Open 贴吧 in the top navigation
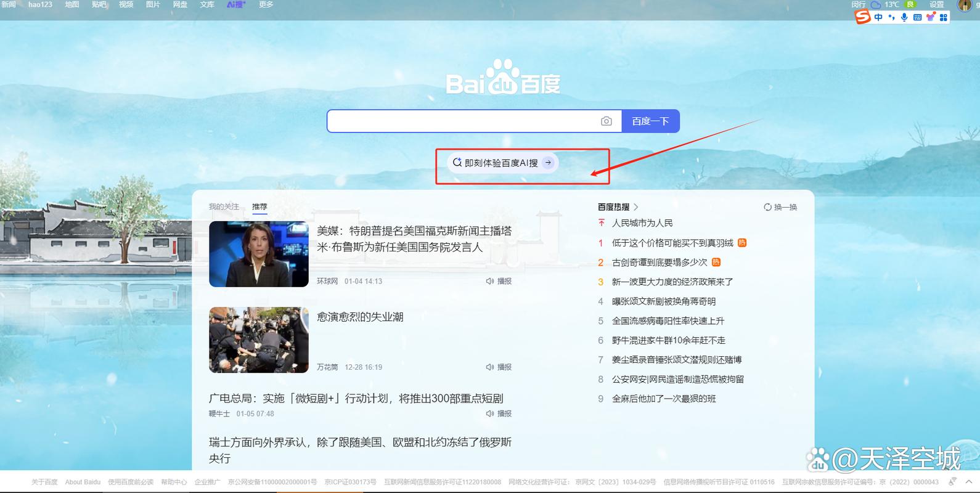The width and height of the screenshot is (980, 493). (99, 4)
